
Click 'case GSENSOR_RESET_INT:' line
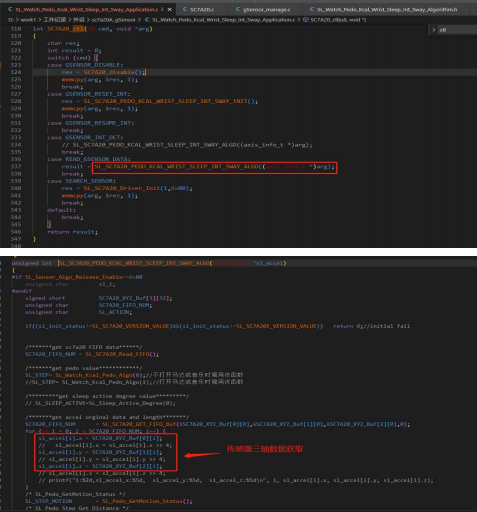[89, 94]
